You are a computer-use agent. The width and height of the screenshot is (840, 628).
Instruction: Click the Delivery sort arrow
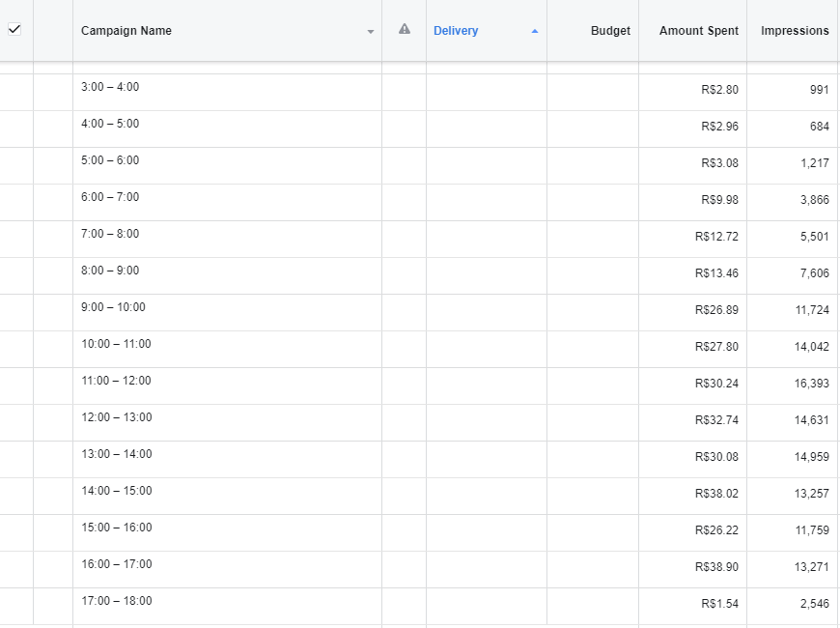pos(535,32)
